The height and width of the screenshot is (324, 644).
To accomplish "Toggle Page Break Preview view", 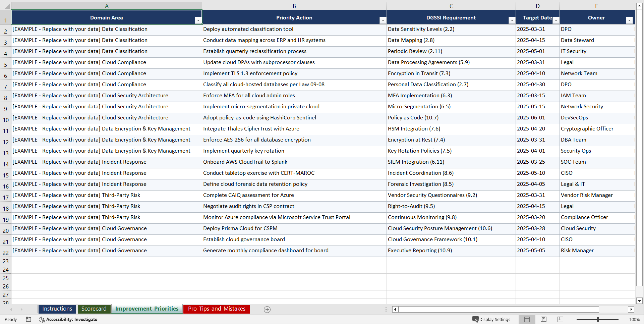I will click(x=560, y=319).
